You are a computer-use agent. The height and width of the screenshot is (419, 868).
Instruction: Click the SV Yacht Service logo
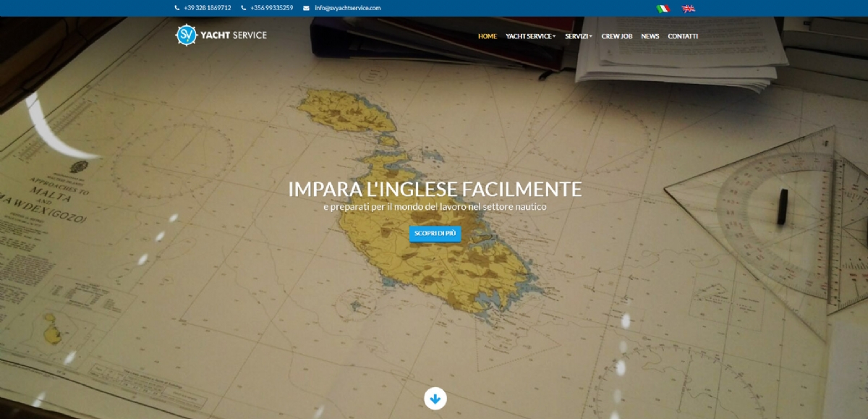[221, 35]
